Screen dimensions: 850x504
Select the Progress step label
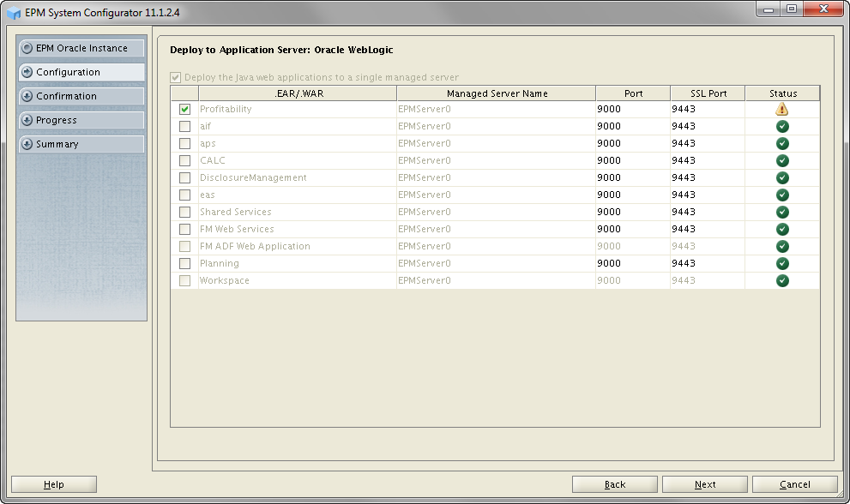(57, 120)
